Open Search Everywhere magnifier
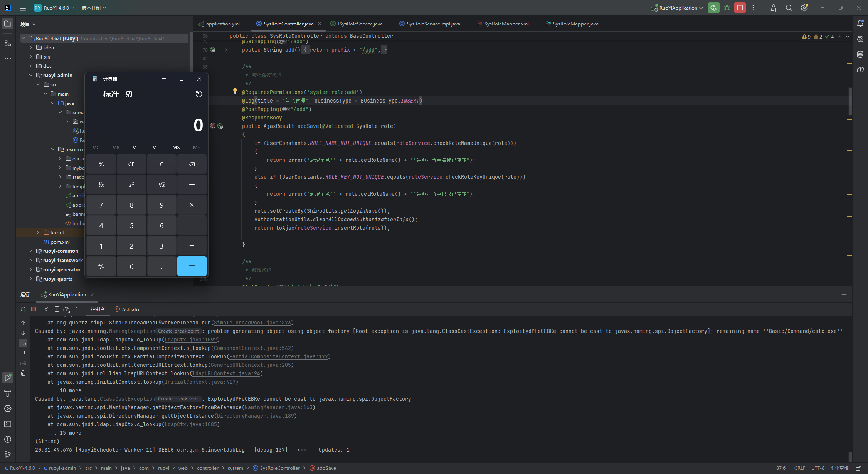 [789, 8]
